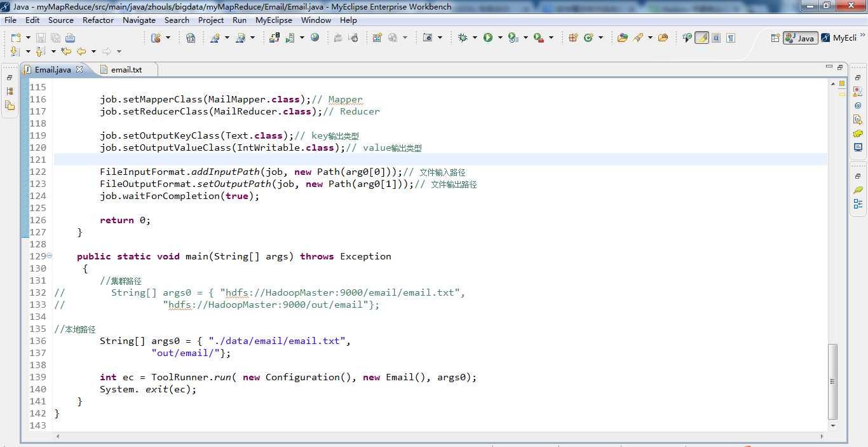Click line 121 empty highlighted code line
Viewport: 868px width, 447px height.
[x=440, y=160]
